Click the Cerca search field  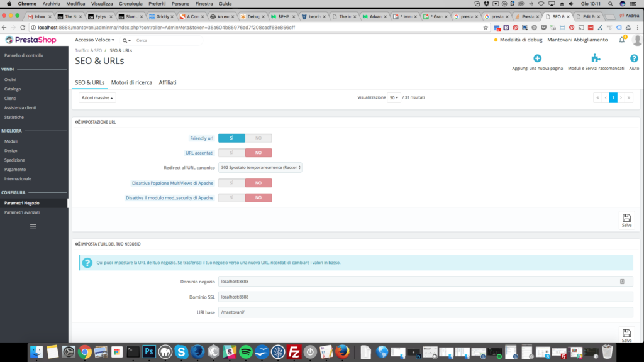pyautogui.click(x=167, y=40)
